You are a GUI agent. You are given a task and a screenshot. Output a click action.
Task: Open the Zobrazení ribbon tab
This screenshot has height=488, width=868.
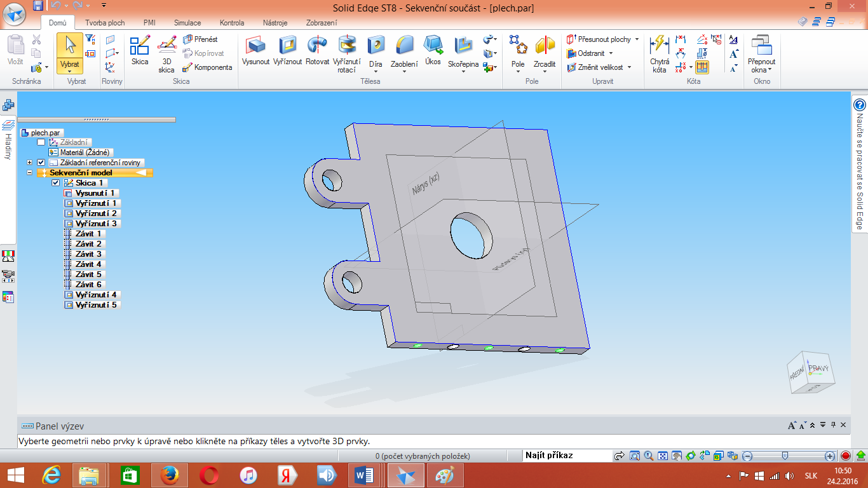click(322, 23)
